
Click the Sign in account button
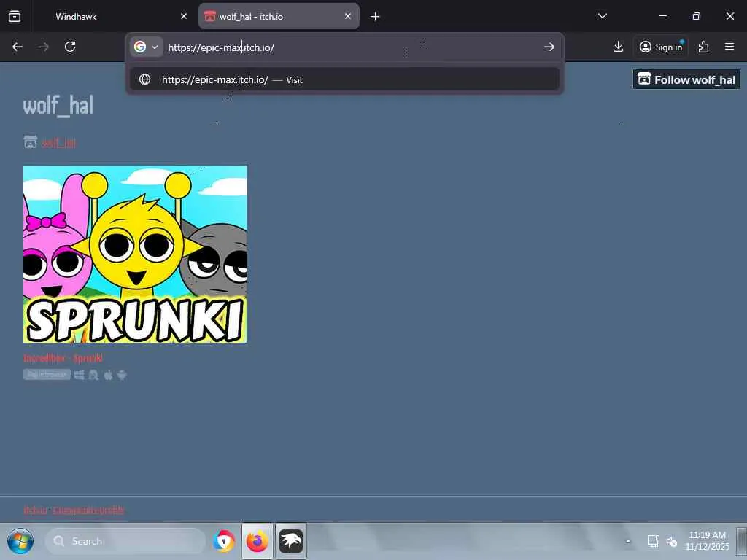point(661,47)
